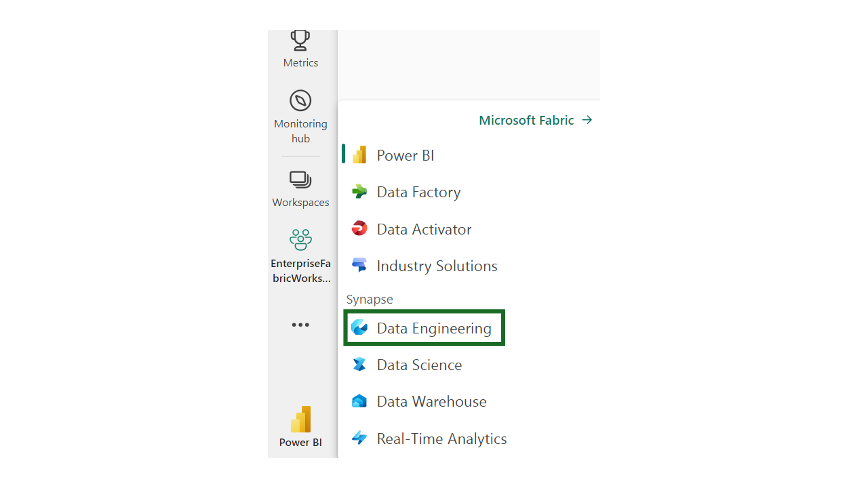Expand the more options ellipsis menu
868x488 pixels.
coord(300,325)
